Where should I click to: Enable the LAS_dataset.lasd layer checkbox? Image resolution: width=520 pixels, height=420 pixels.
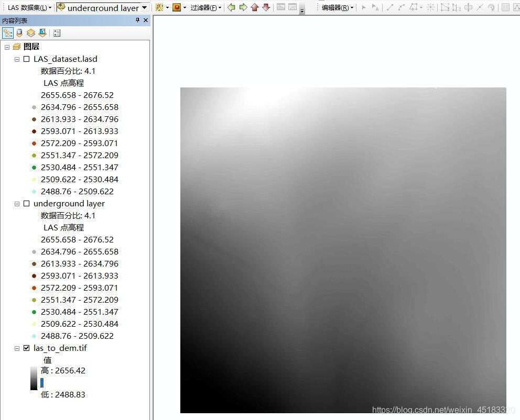tap(27, 59)
